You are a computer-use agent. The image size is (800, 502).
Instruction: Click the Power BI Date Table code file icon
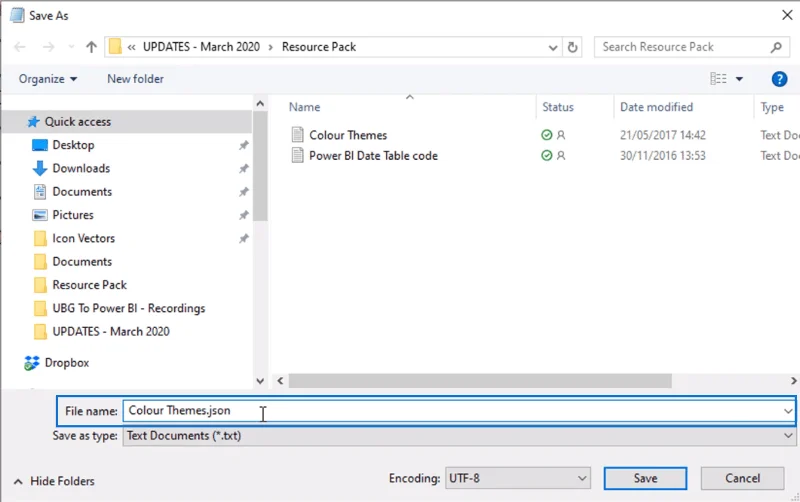(297, 155)
